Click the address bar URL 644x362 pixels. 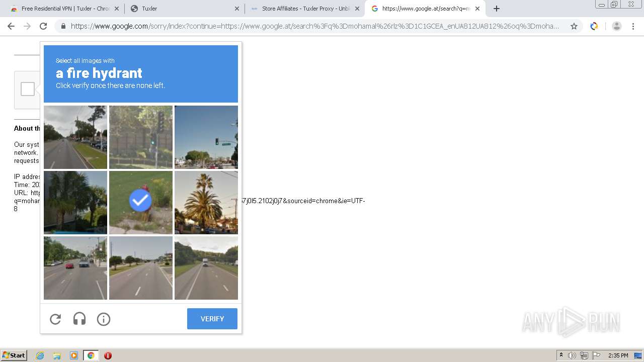314,26
